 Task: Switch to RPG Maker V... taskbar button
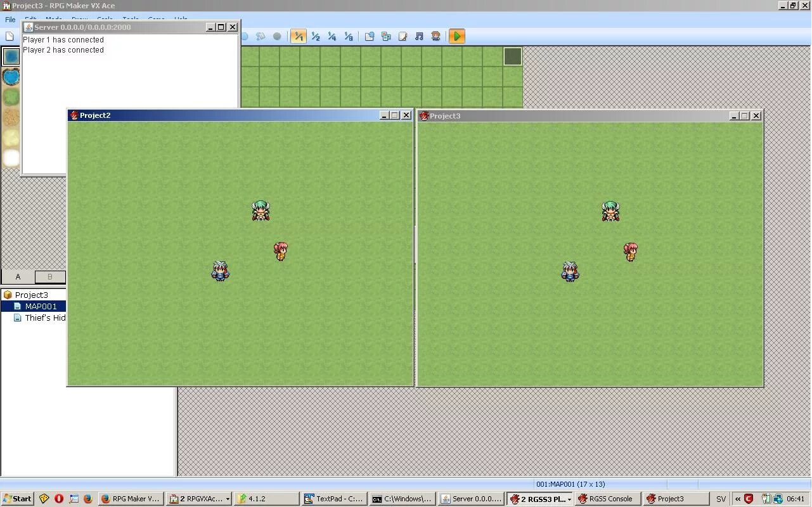tap(131, 499)
